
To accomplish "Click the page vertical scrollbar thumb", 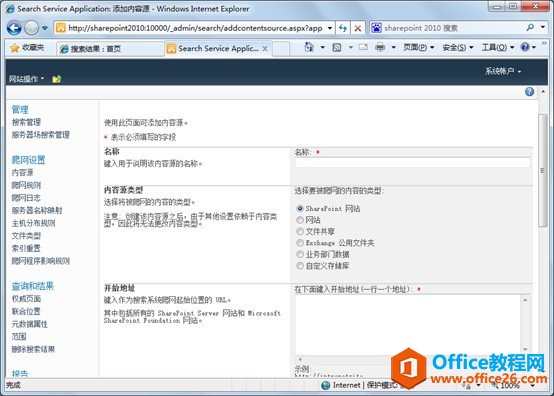I will click(543, 171).
